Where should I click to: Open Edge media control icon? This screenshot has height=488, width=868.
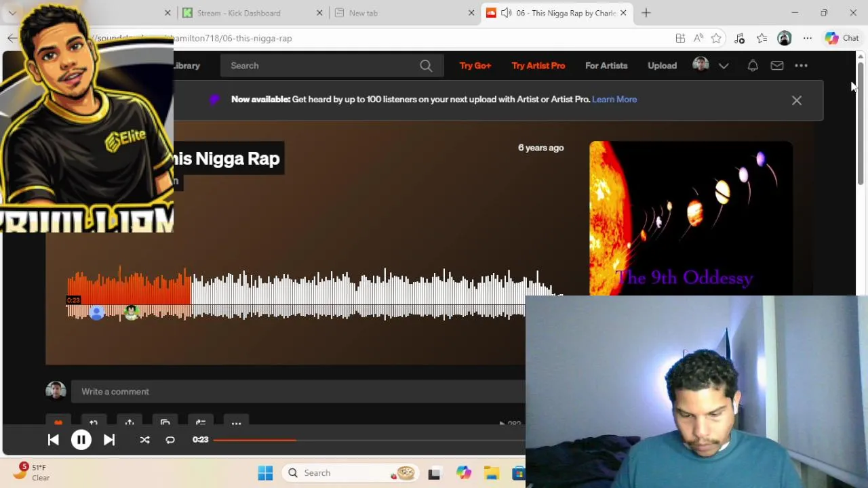(x=740, y=39)
